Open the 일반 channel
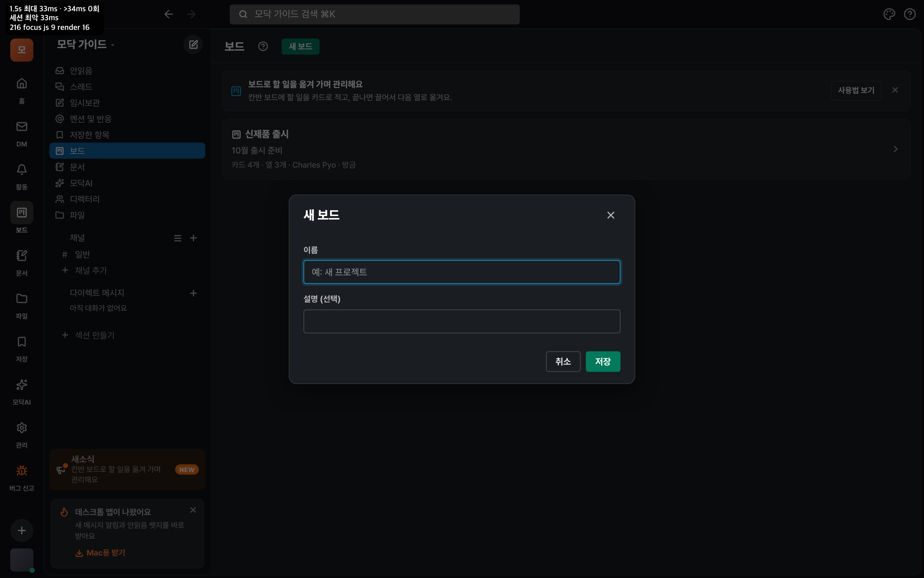 pyautogui.click(x=127, y=254)
